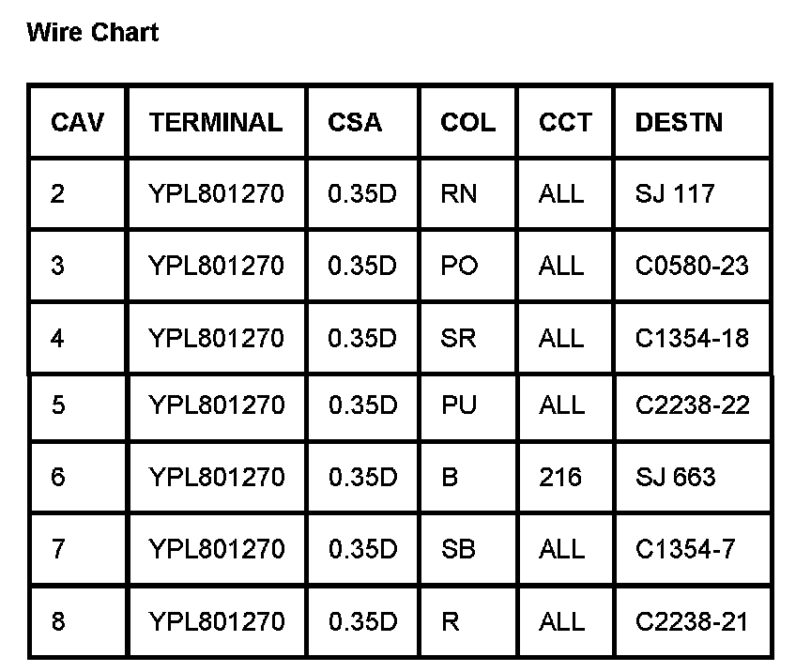Click the CAV column header
The image size is (811, 672).
[77, 122]
